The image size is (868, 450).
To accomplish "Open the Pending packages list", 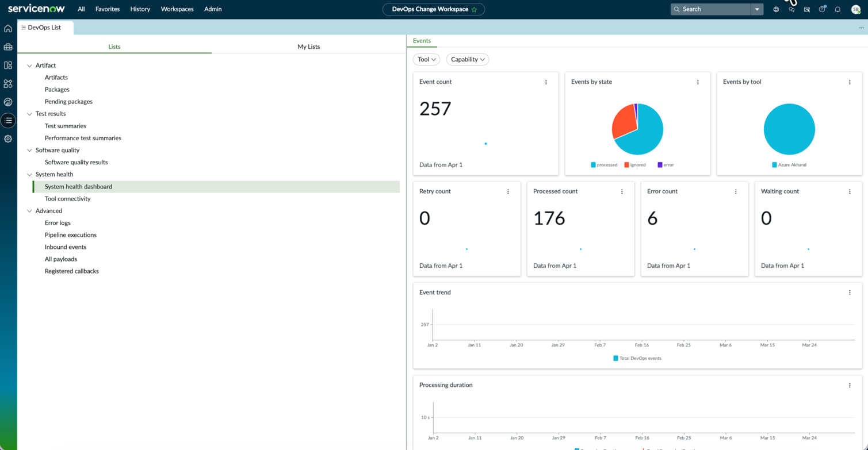I will click(x=68, y=102).
